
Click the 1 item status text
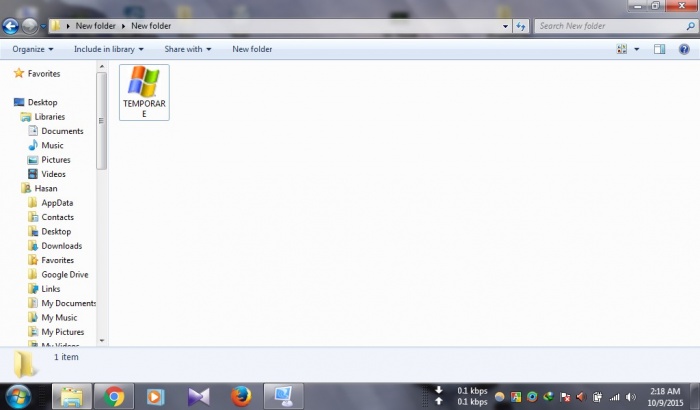(66, 357)
